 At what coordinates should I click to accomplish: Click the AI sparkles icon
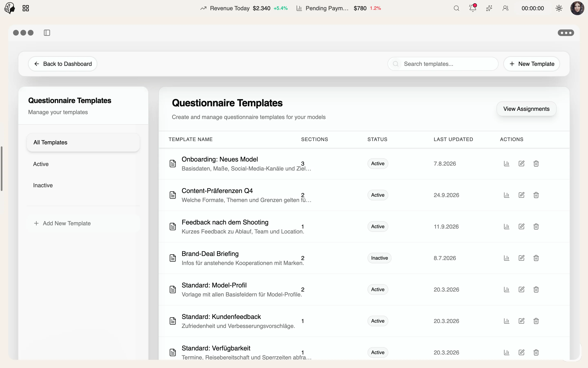point(489,8)
